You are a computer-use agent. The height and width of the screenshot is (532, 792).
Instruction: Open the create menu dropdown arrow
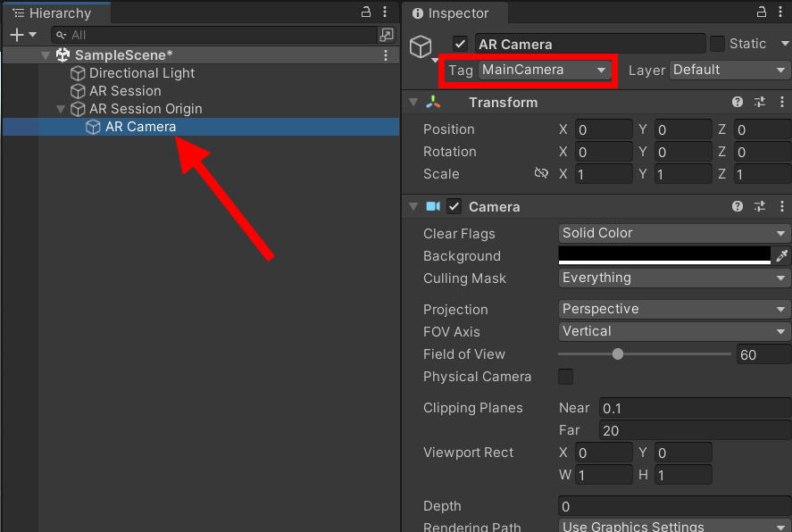click(33, 35)
